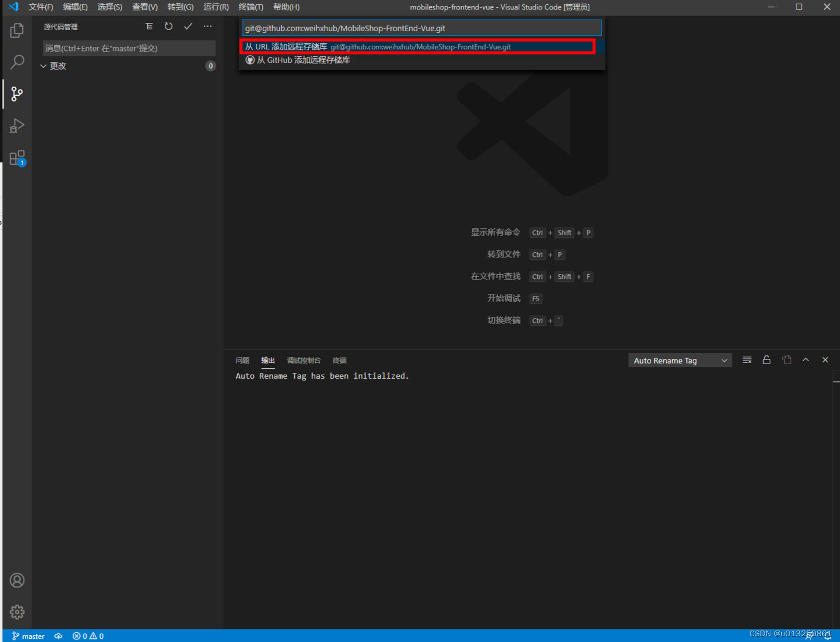This screenshot has width=840, height=642.
Task: Open the 文件(F) menu
Action: tap(41, 7)
